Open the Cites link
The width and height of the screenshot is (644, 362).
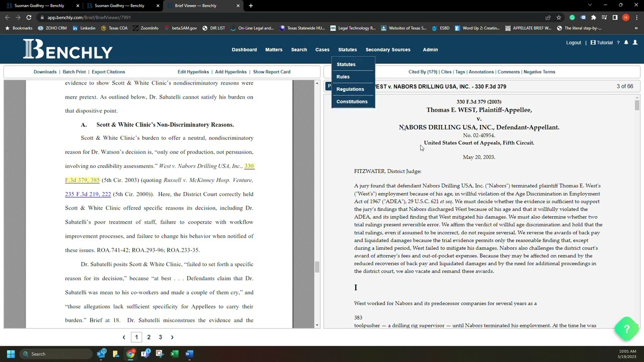(x=446, y=72)
